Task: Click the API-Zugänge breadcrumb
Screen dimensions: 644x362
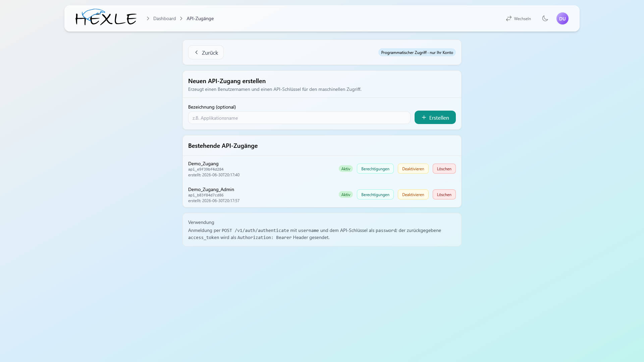Action: (x=200, y=18)
